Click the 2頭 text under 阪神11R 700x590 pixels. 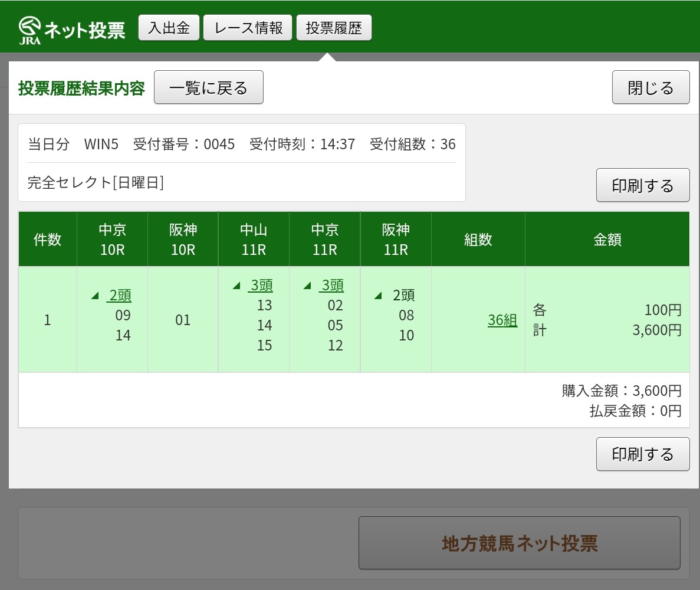(403, 295)
